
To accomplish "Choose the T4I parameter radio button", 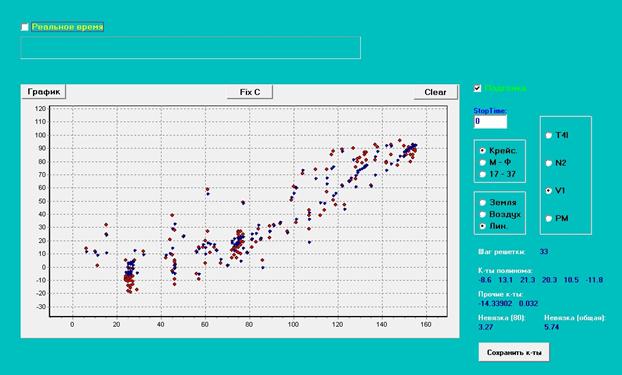I will (x=549, y=135).
